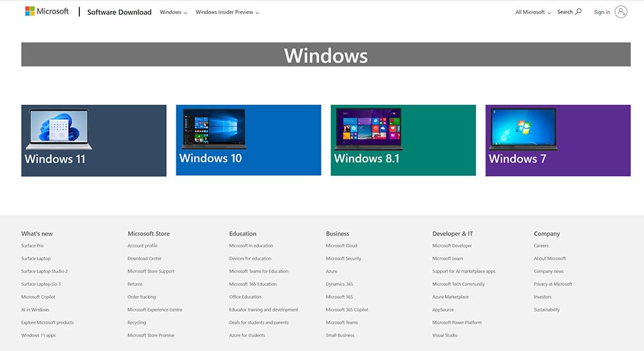Open Office Education link
Image resolution: width=644 pixels, height=351 pixels.
click(x=245, y=296)
